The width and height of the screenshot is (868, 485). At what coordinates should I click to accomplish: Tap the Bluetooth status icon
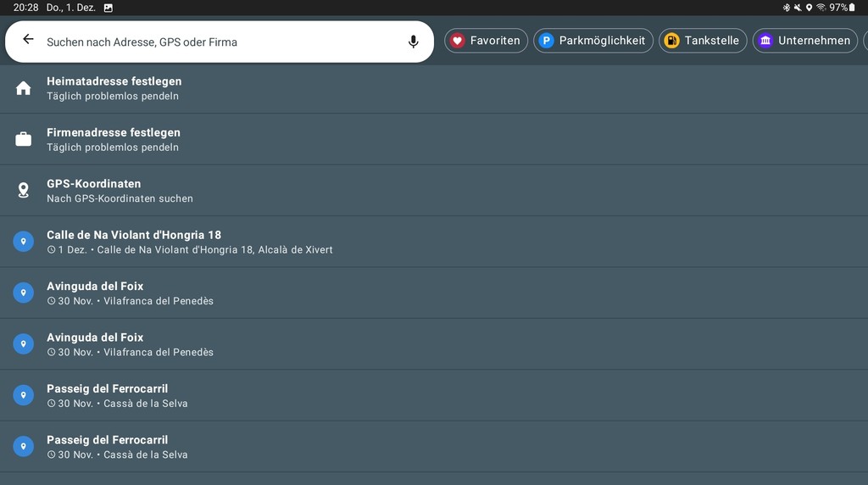pyautogui.click(x=786, y=8)
